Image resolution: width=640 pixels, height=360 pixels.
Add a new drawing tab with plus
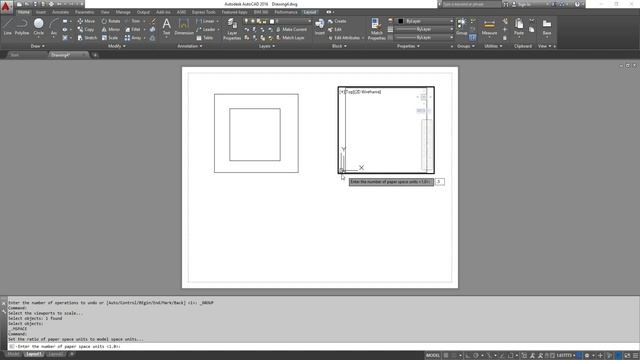click(x=95, y=55)
